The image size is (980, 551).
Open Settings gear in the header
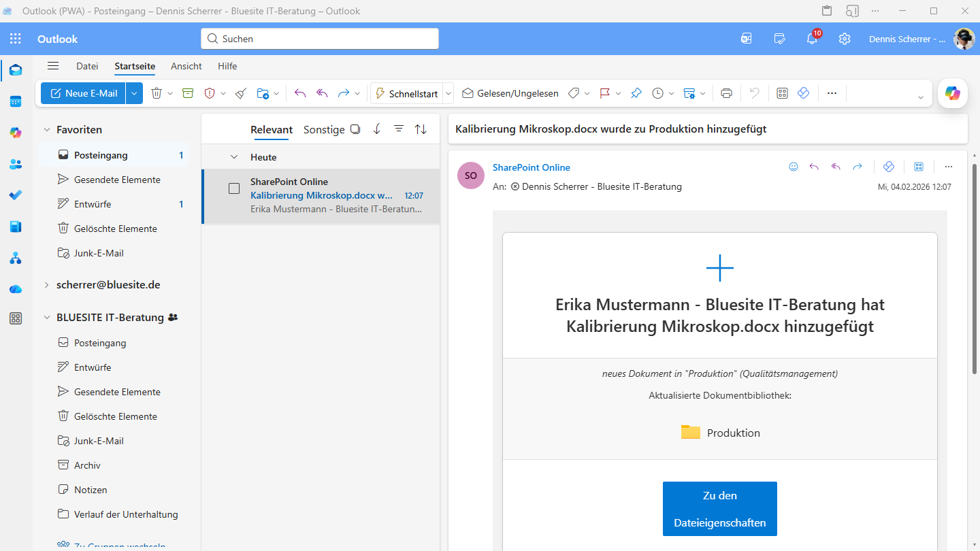845,39
